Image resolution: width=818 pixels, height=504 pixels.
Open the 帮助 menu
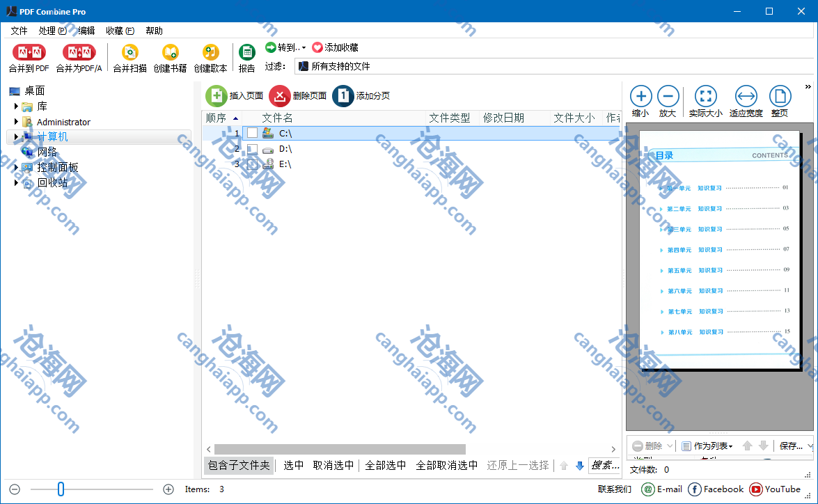[154, 31]
